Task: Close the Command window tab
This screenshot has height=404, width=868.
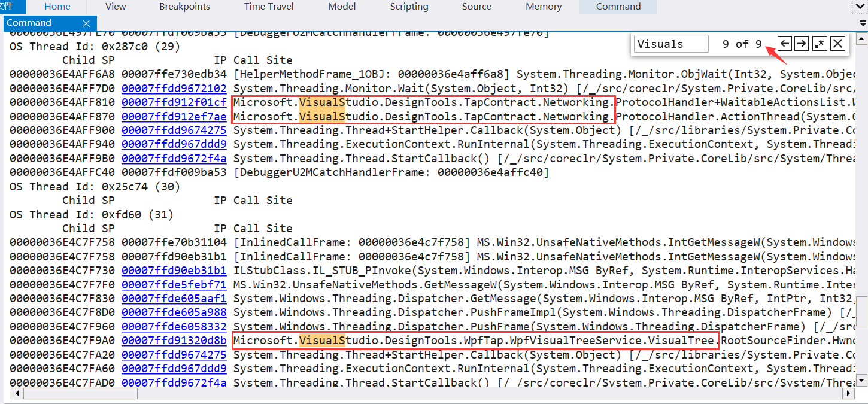Action: pos(86,23)
